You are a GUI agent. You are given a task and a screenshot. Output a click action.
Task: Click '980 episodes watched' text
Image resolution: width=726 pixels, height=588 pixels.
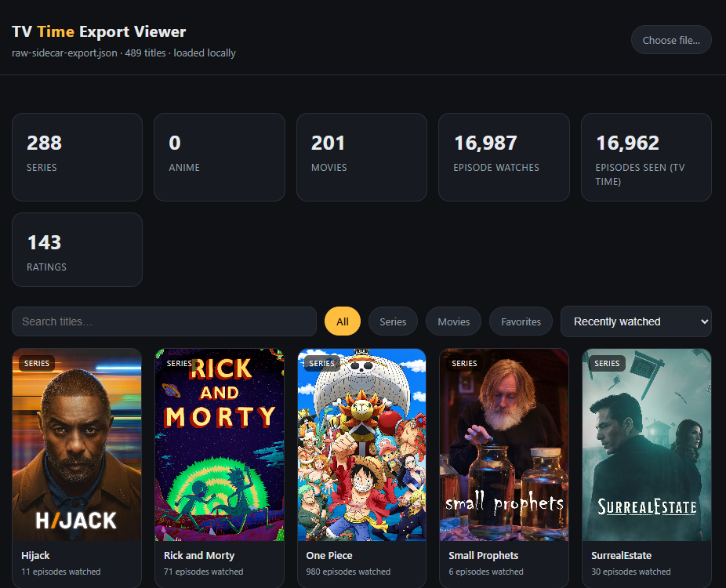coord(348,572)
